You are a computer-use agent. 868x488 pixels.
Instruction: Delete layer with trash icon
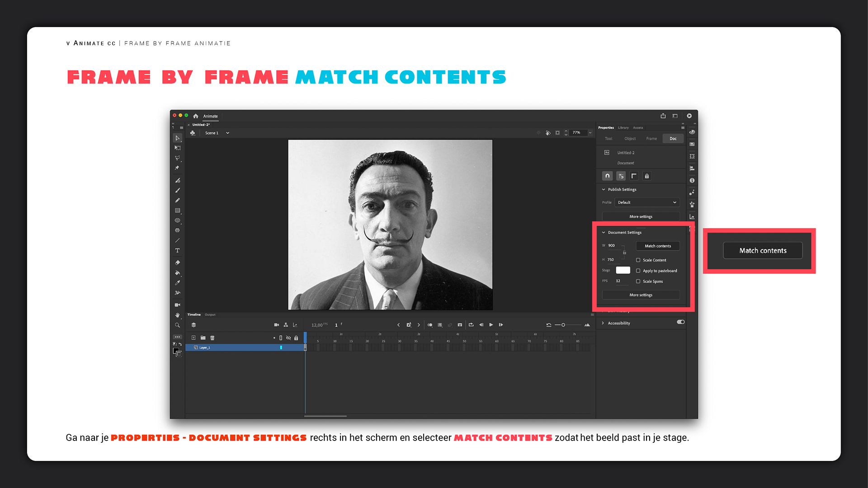pyautogui.click(x=212, y=338)
